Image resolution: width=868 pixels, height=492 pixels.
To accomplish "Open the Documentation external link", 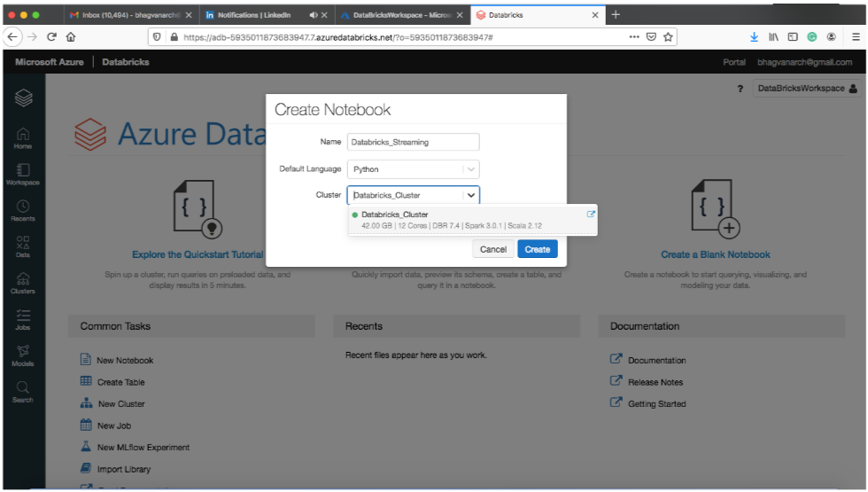I will pos(656,360).
